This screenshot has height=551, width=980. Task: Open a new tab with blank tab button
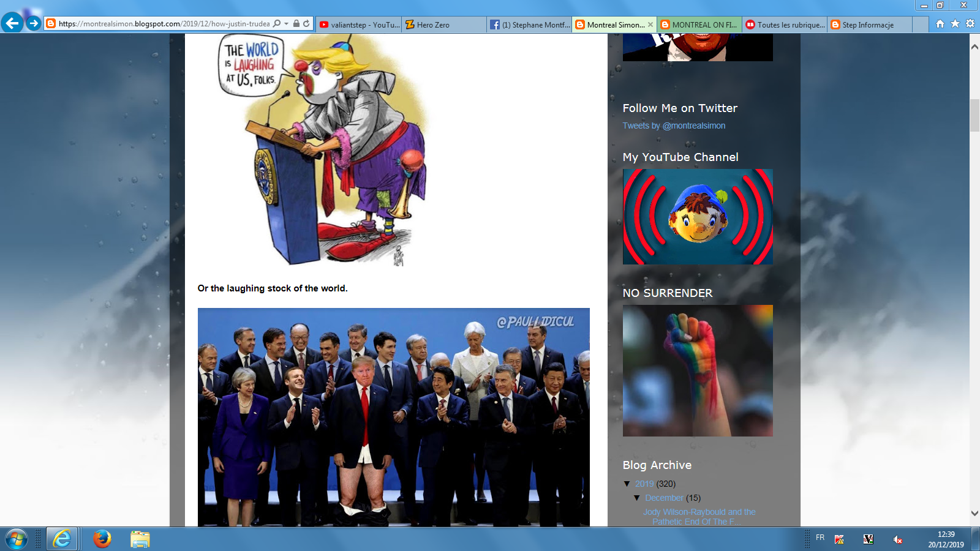coord(921,25)
